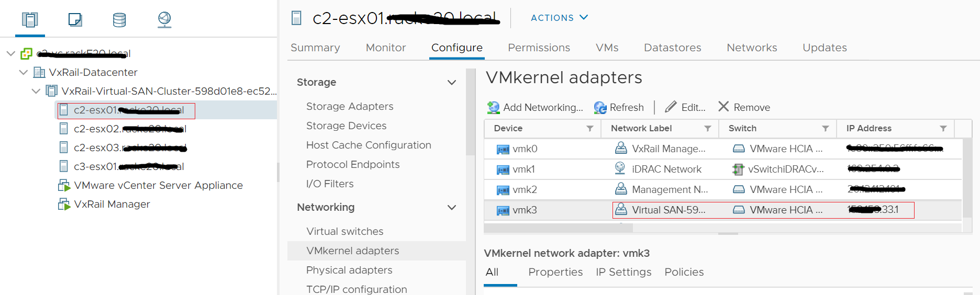Screen dimensions: 980x295
Task: Open Storage Adapters settings
Action: (350, 106)
